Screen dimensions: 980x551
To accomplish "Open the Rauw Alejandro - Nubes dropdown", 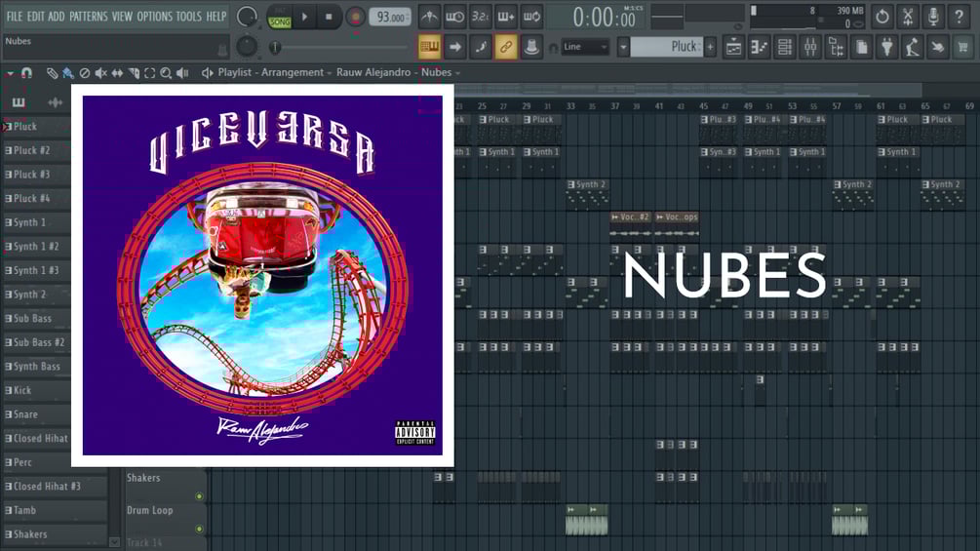I will pyautogui.click(x=398, y=72).
